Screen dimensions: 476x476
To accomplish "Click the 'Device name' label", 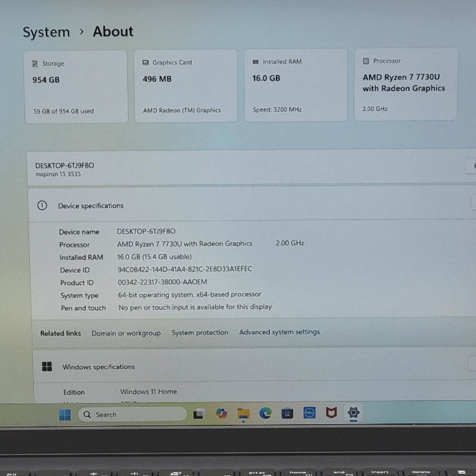I will coord(79,232).
